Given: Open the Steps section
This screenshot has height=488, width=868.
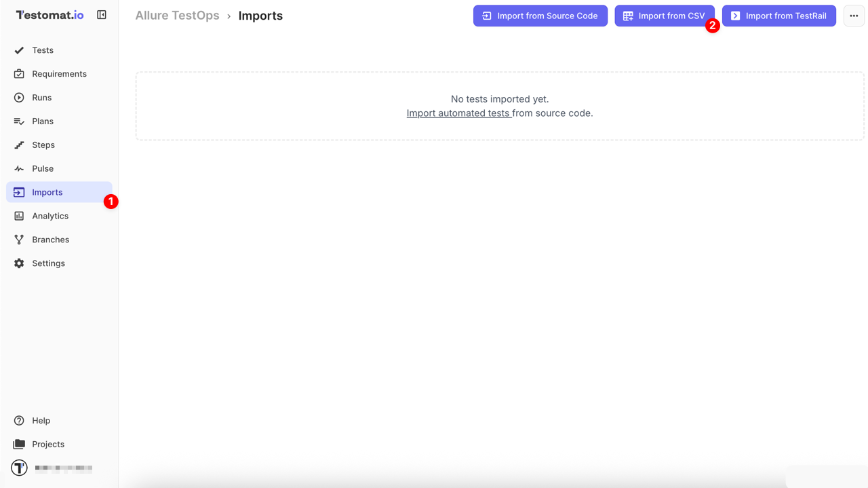Looking at the screenshot, I should coord(43,145).
